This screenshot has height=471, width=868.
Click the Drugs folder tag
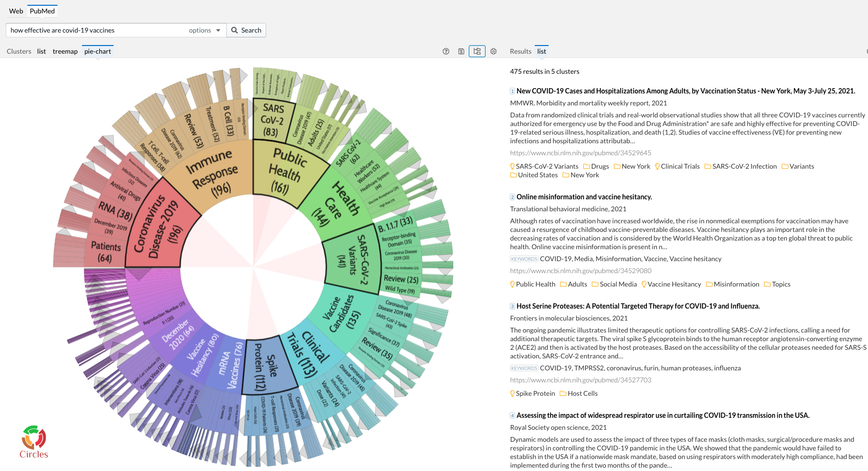(596, 166)
